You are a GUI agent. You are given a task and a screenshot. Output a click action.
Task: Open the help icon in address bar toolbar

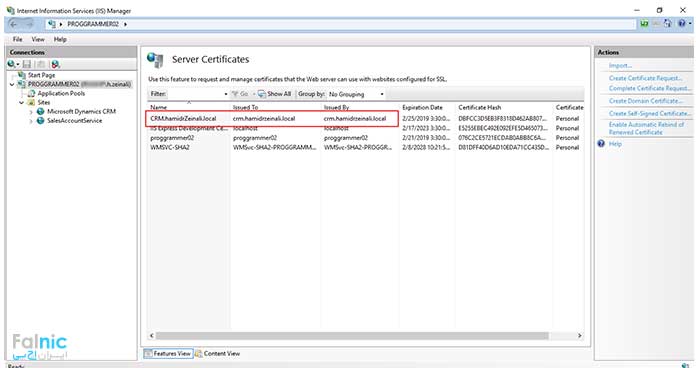point(681,24)
